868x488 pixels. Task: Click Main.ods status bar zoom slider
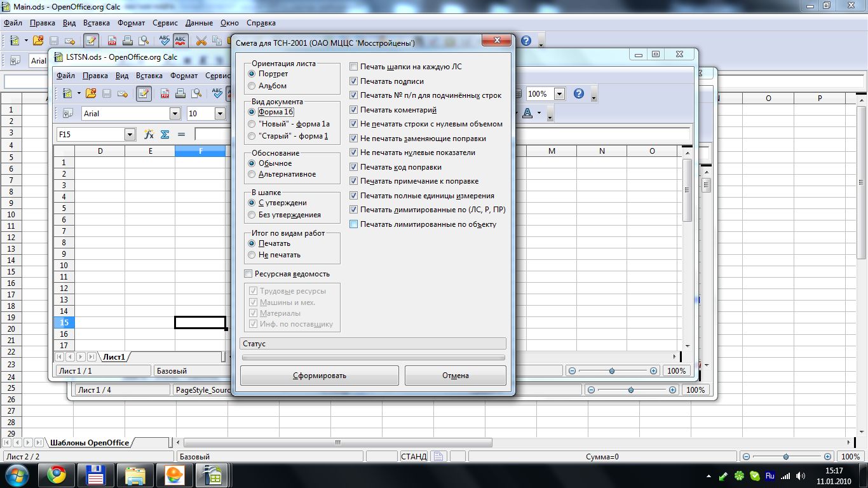pyautogui.click(x=785, y=456)
